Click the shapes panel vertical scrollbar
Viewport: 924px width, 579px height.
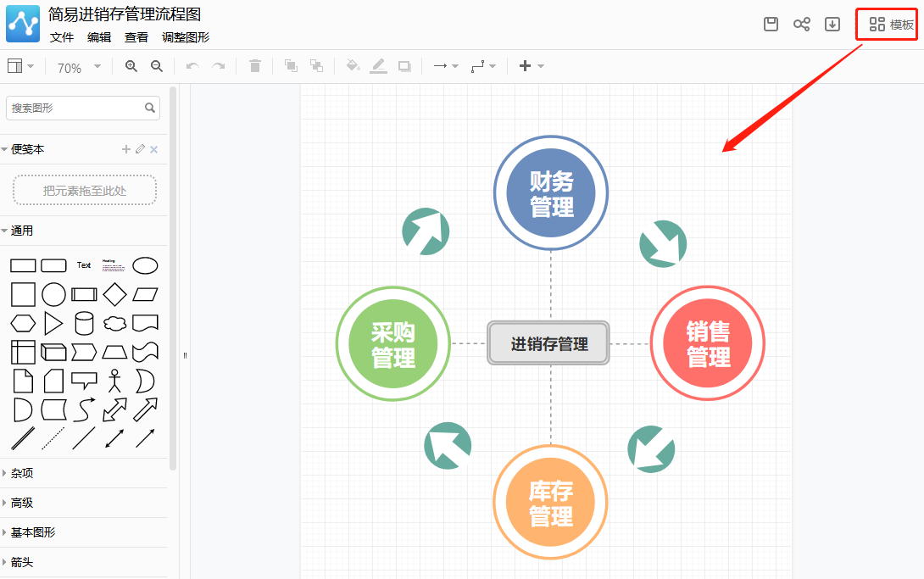[173, 278]
